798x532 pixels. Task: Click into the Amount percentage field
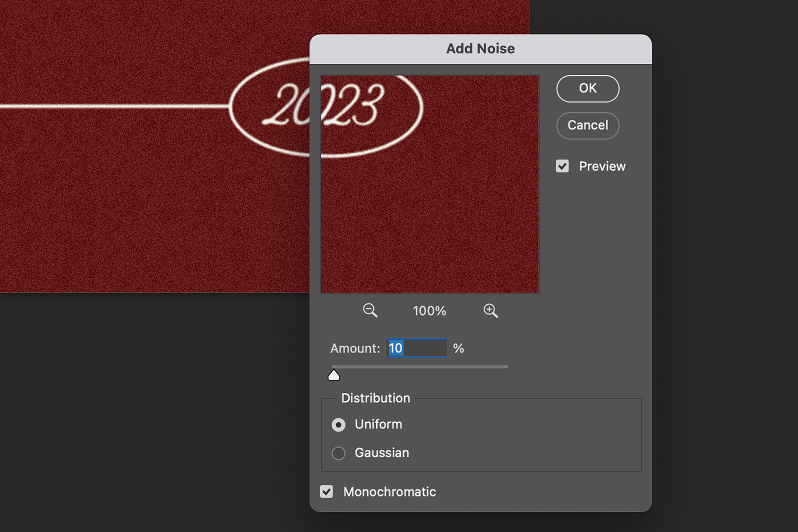click(416, 348)
